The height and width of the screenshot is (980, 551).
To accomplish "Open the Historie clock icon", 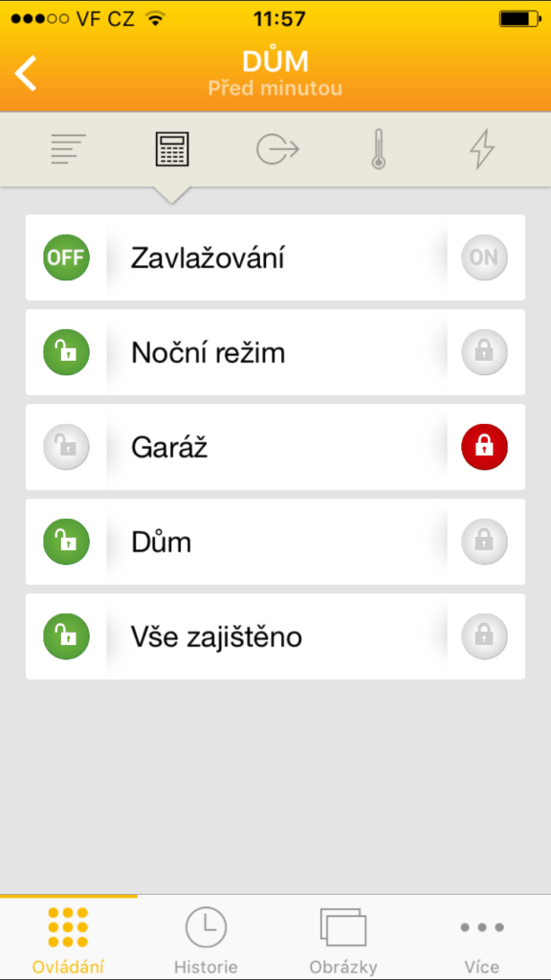I will point(206,926).
